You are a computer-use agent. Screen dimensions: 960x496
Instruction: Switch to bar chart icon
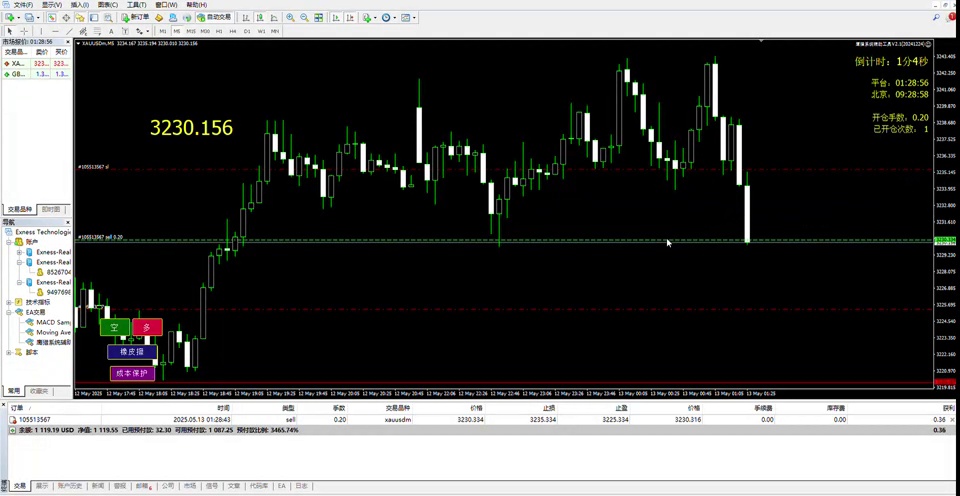246,18
